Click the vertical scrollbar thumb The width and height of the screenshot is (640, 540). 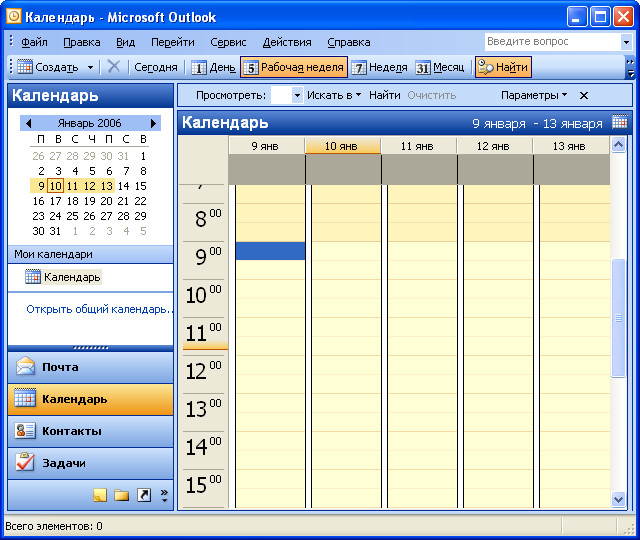[x=619, y=318]
